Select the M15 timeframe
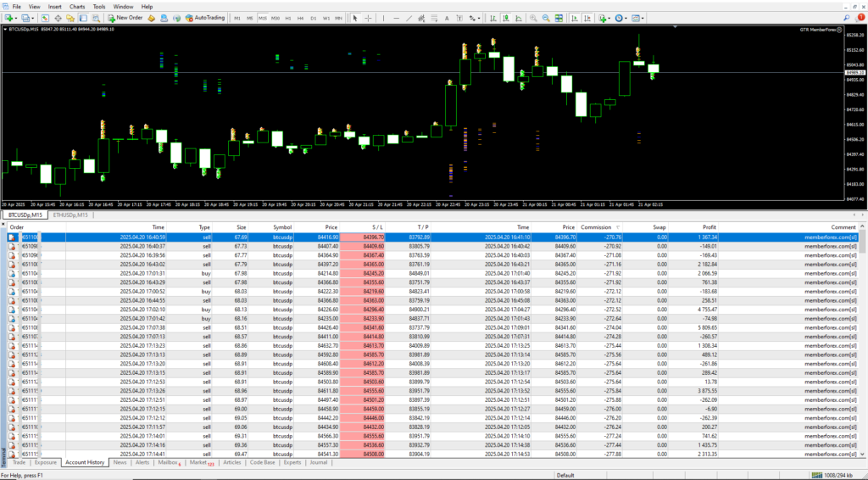 pos(263,17)
